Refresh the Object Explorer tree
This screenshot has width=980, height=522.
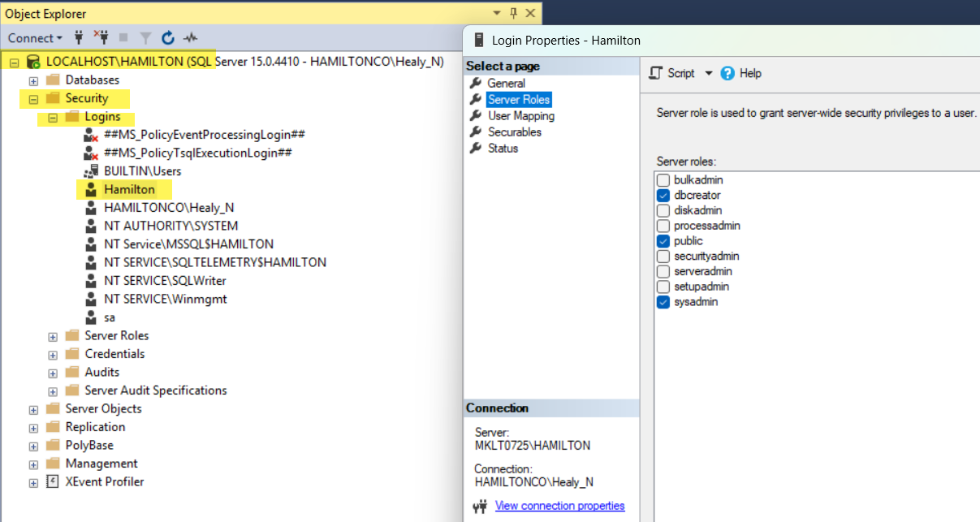click(x=168, y=37)
